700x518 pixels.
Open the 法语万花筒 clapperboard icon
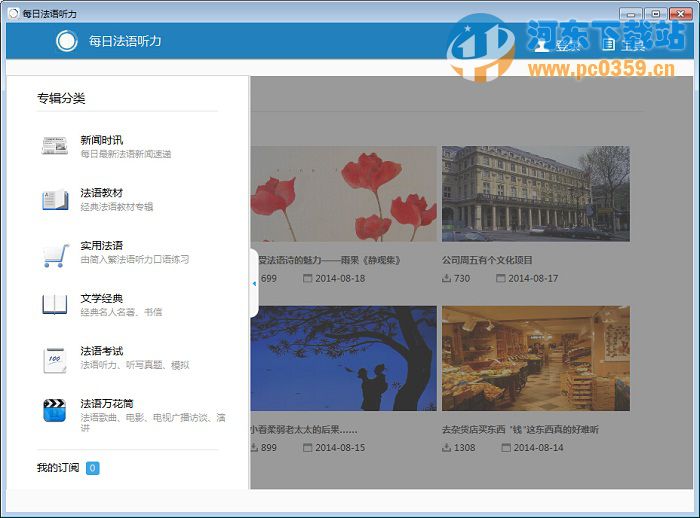click(54, 410)
